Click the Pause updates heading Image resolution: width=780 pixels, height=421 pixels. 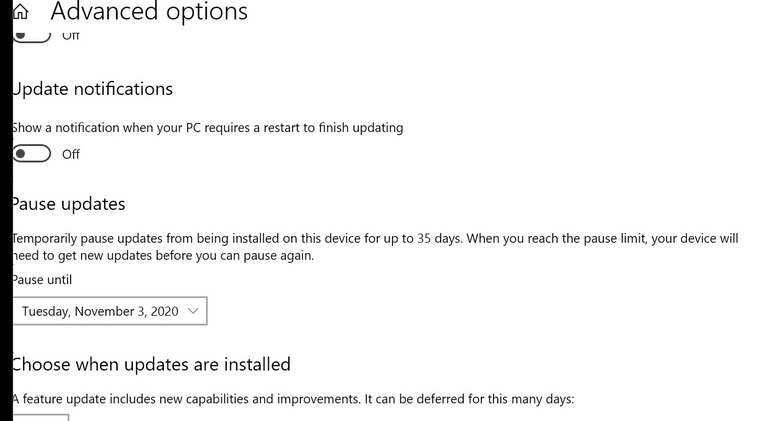point(68,204)
